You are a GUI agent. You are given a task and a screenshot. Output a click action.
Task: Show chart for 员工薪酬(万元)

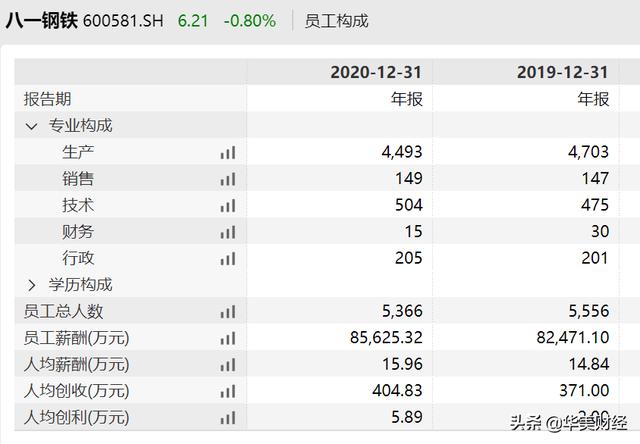coord(228,338)
